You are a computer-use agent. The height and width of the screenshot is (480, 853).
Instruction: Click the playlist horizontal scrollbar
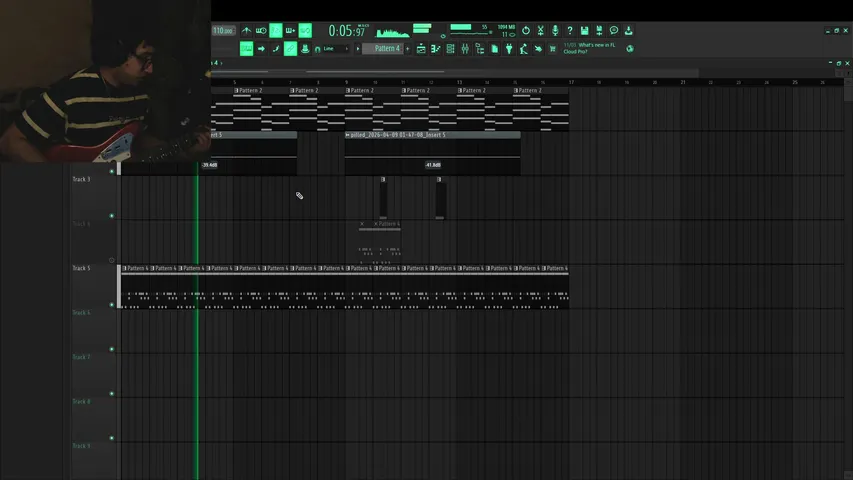[455, 72]
